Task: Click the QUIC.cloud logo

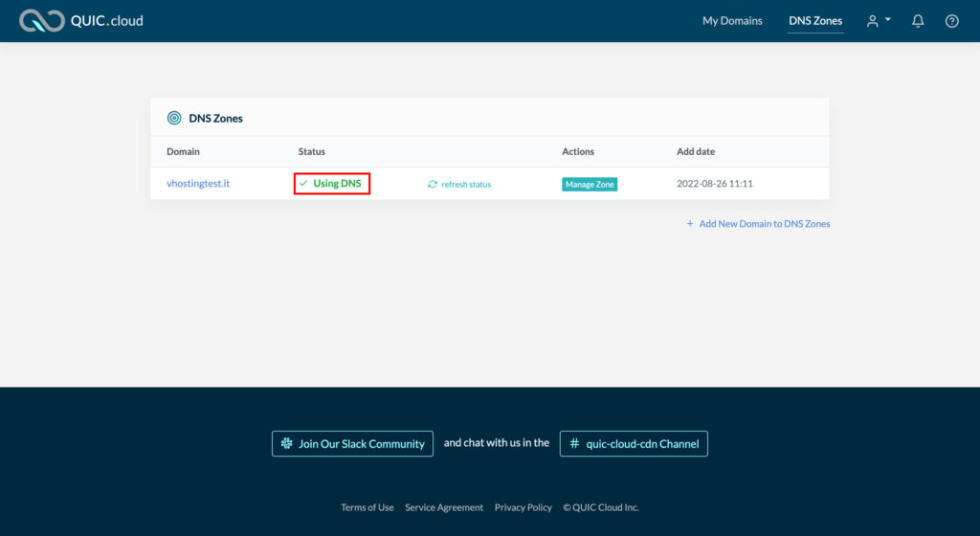Action: click(x=81, y=21)
